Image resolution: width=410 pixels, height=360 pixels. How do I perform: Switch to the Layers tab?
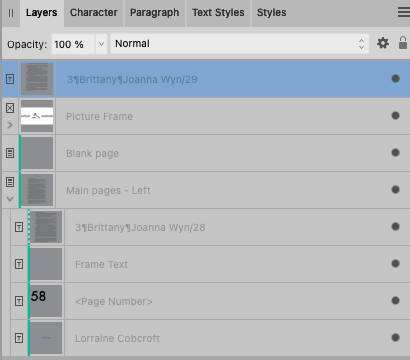(42, 13)
